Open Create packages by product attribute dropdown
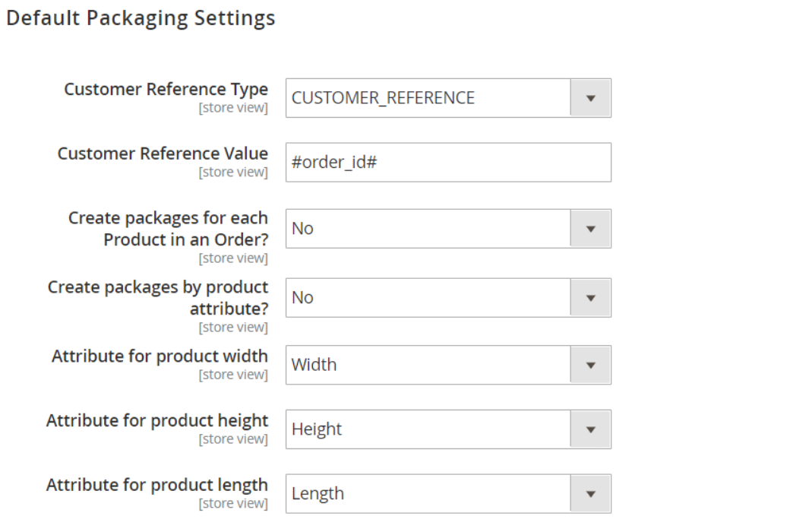Screen dimensions: 812x532 coord(448,298)
